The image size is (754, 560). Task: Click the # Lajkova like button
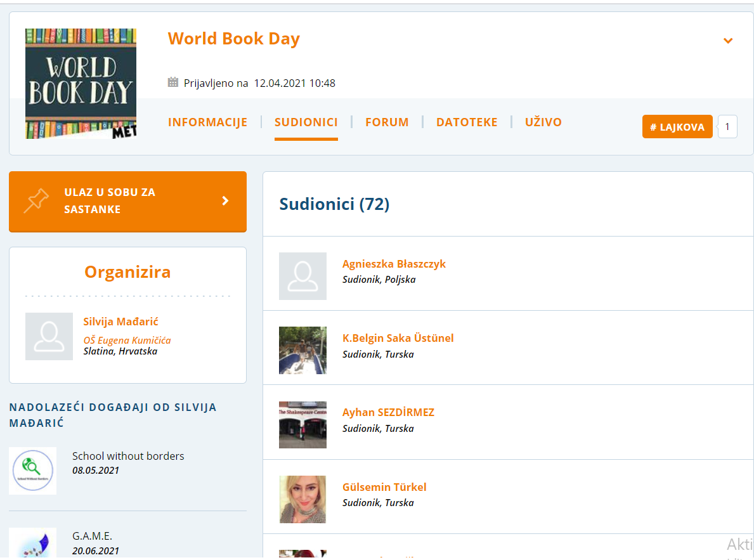tap(677, 127)
